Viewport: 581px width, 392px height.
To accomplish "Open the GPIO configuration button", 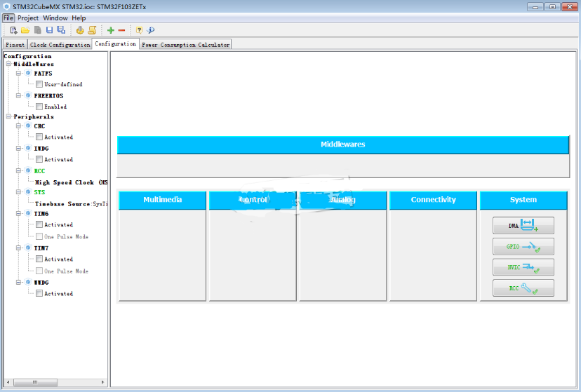I will pyautogui.click(x=523, y=247).
